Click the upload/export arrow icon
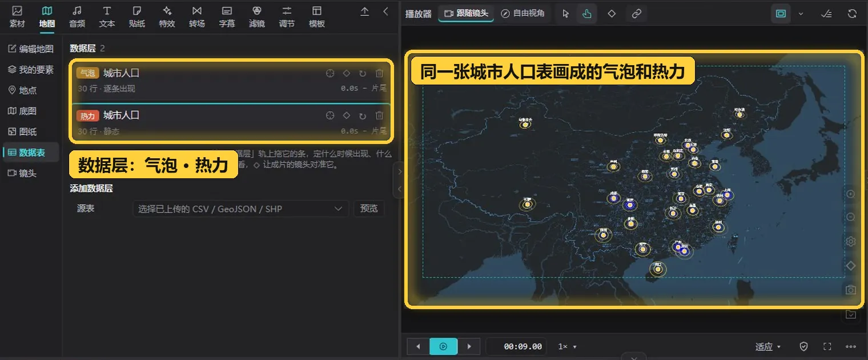Screen dimensions: 868x360 click(x=365, y=11)
